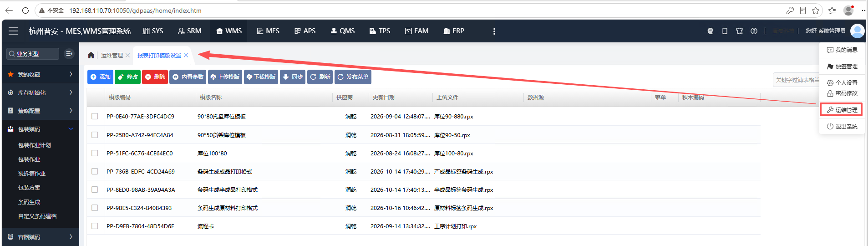868x246 pixels.
Task: Close the 运维管理 tab
Action: click(x=128, y=55)
